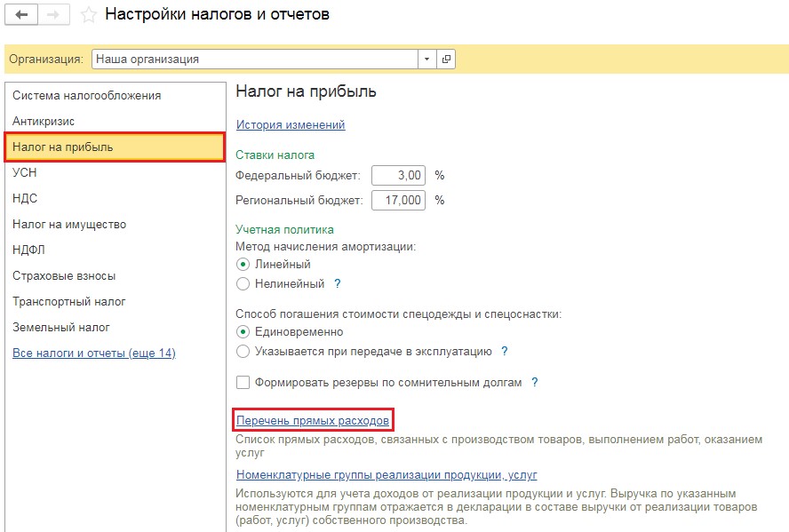789x532 pixels.
Task: Click the Федеральный бюджет rate field
Action: [398, 175]
